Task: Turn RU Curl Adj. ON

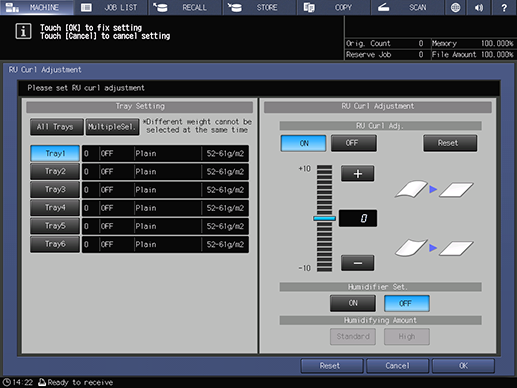Action: (x=303, y=143)
